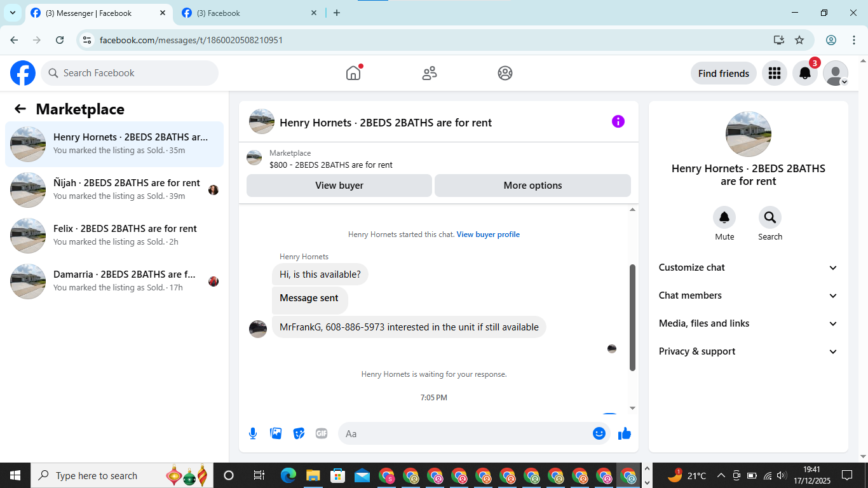Open the Groups icon in top navigation

[505, 73]
